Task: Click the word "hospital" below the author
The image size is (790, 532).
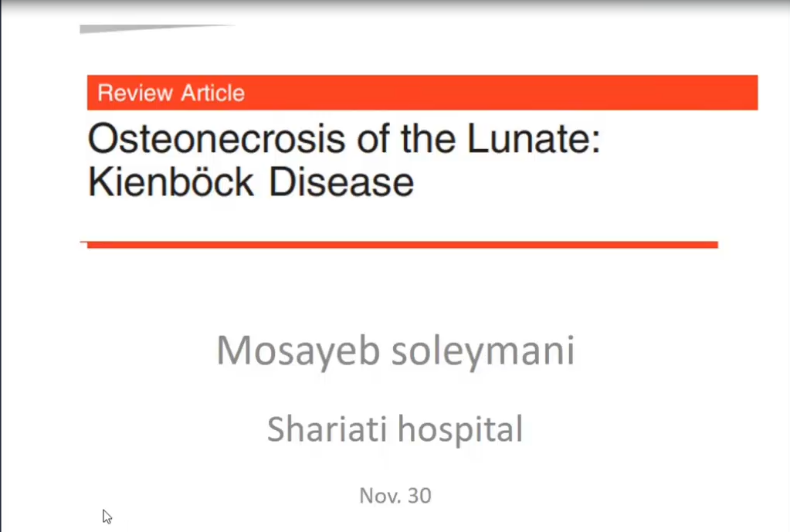Action: (x=460, y=430)
